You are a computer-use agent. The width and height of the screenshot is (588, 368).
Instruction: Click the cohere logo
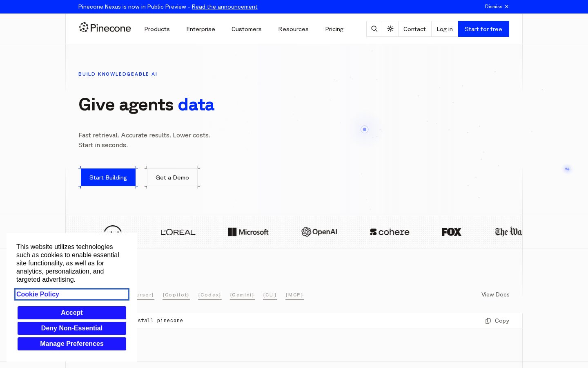[390, 232]
